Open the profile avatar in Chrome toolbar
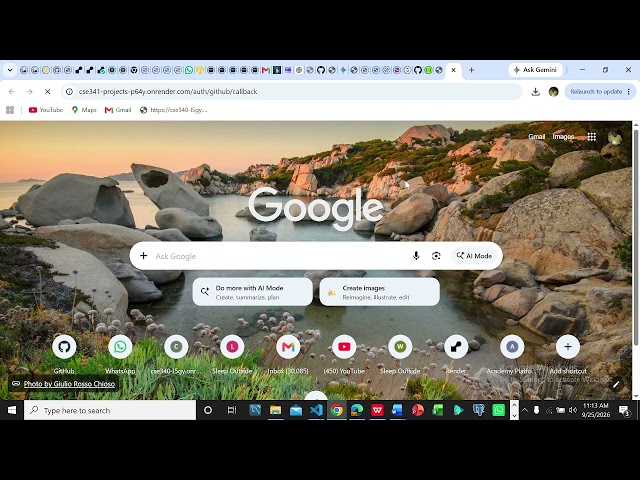Image resolution: width=640 pixels, height=480 pixels. [x=553, y=91]
